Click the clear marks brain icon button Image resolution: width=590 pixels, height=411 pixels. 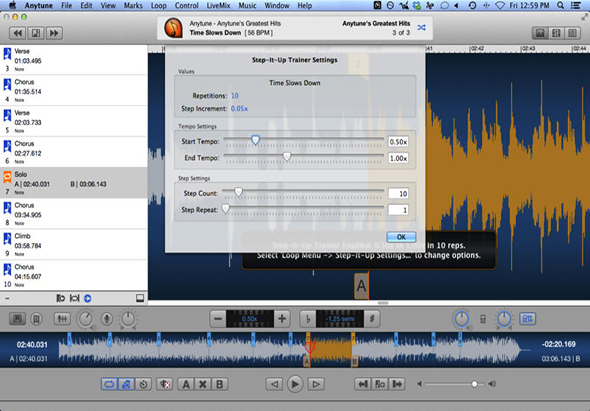[164, 384]
